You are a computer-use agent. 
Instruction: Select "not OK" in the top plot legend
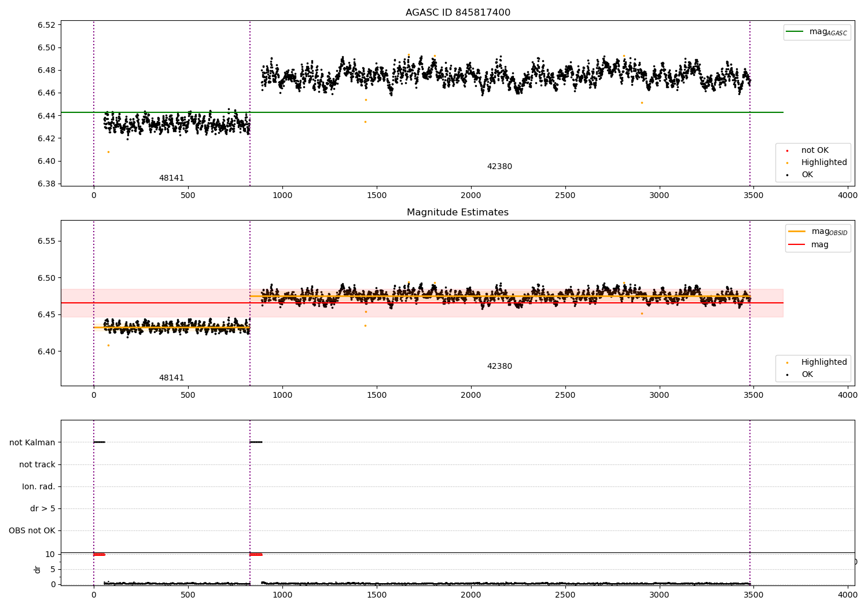tap(815, 151)
